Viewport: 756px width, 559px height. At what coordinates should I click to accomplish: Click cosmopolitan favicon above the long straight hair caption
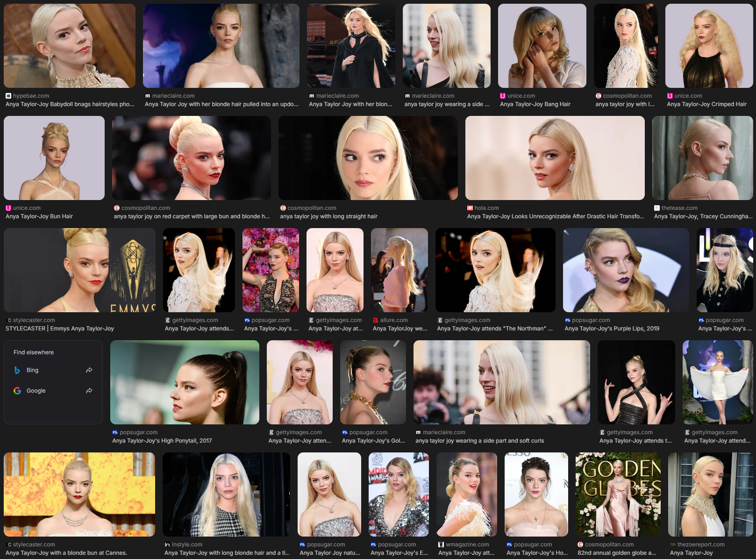click(283, 208)
